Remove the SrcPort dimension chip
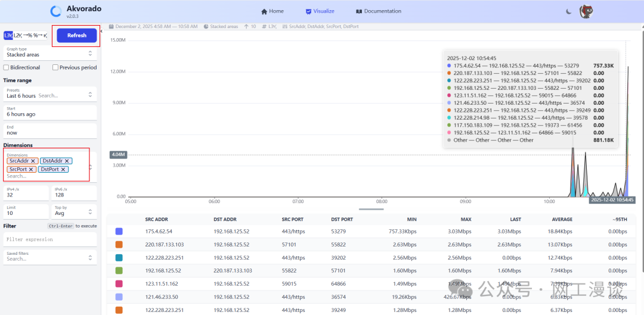This screenshot has width=644, height=315. (31, 169)
